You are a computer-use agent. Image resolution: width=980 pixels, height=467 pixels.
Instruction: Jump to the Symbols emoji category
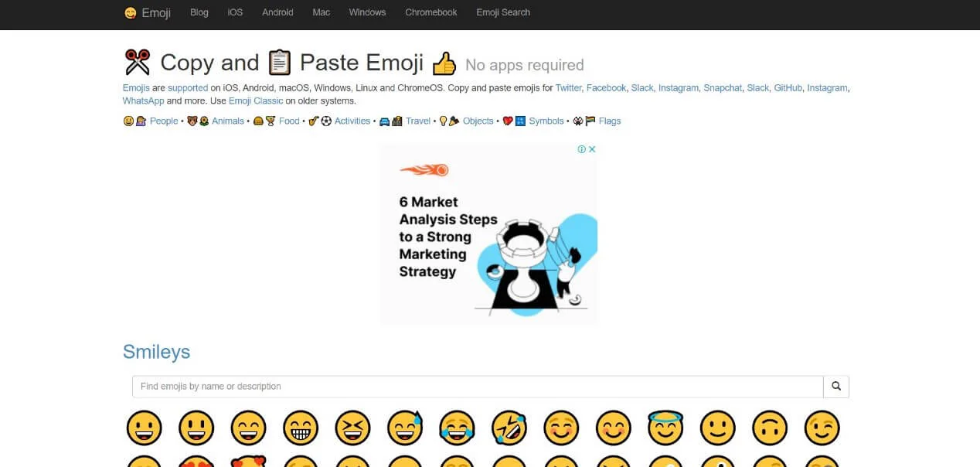click(x=546, y=121)
